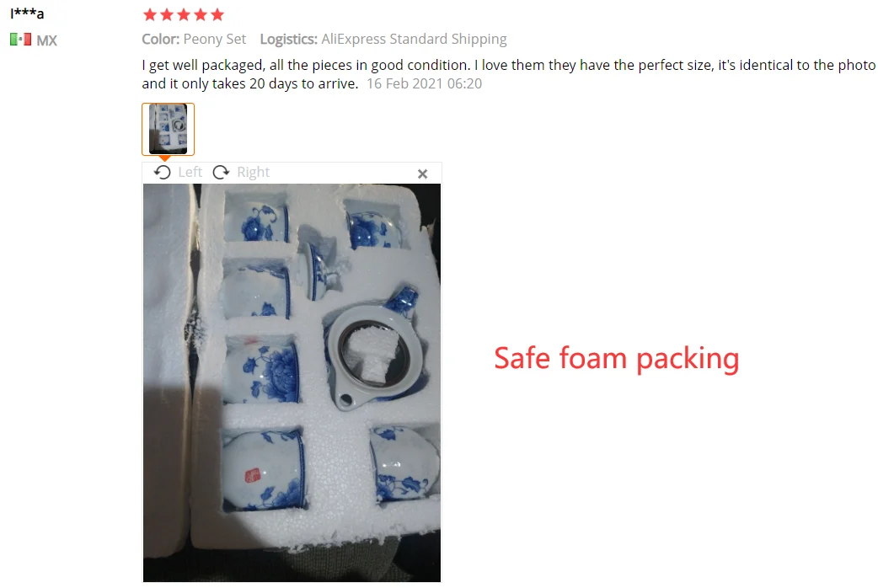Click the Mexico flag icon
Image resolution: width=878 pixels, height=588 pixels.
[21, 40]
